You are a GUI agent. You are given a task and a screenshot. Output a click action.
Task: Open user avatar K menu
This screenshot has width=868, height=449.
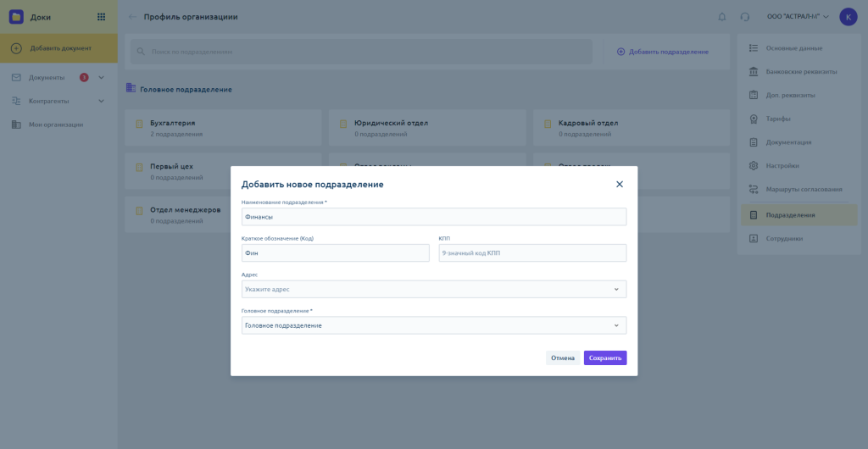click(x=848, y=17)
